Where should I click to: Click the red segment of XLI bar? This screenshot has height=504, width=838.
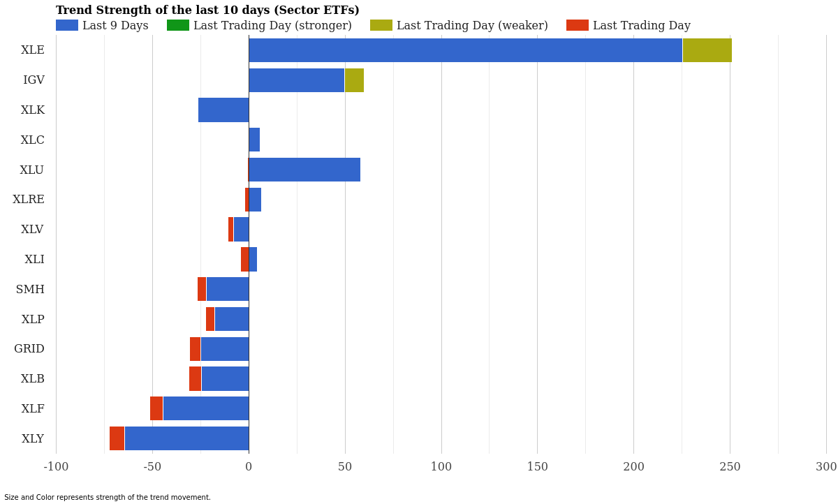coord(244,259)
